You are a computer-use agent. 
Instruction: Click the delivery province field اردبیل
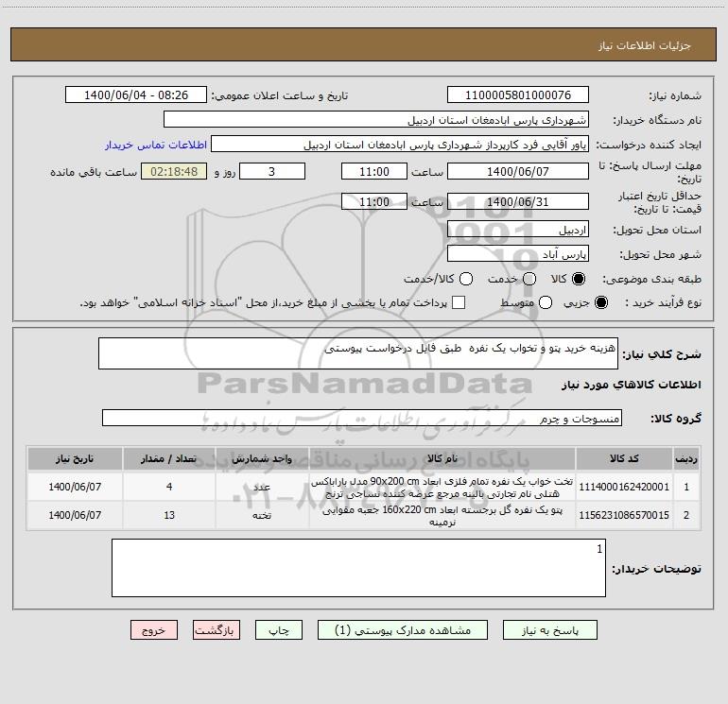tap(518, 229)
